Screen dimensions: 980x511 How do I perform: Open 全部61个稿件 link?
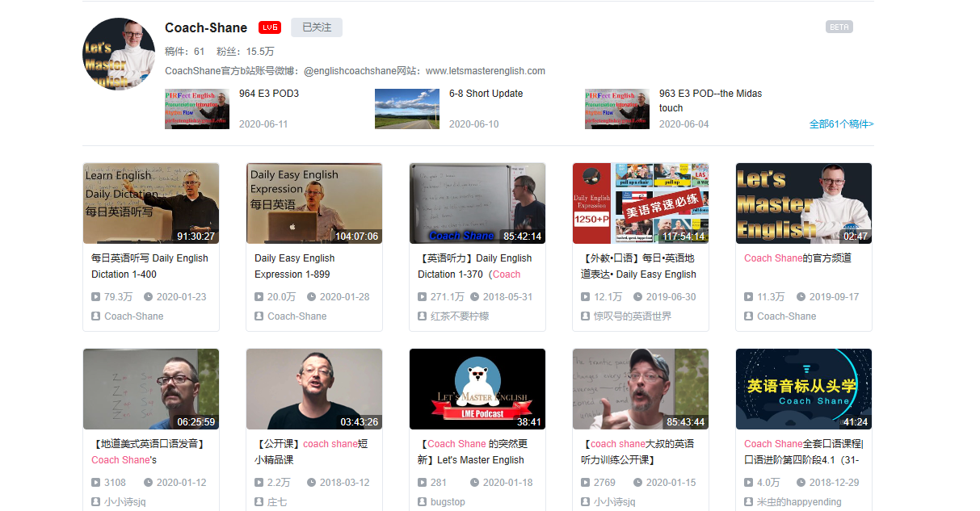(x=841, y=124)
